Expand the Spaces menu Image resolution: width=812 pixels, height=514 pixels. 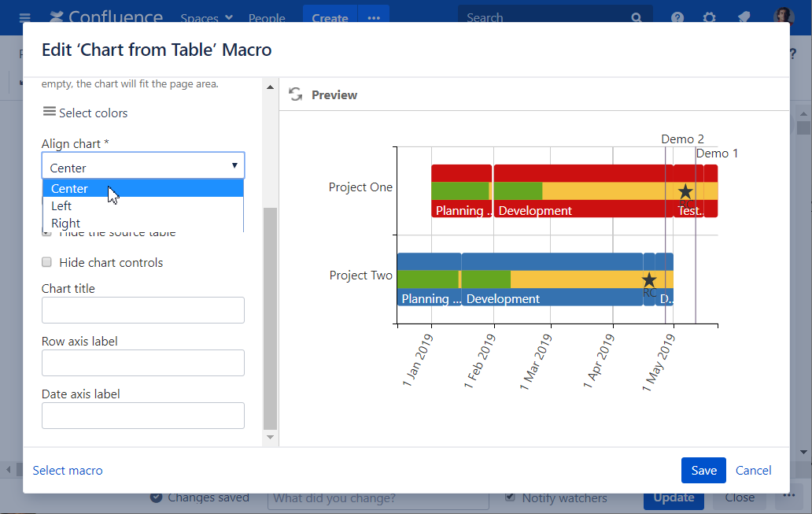coord(206,18)
